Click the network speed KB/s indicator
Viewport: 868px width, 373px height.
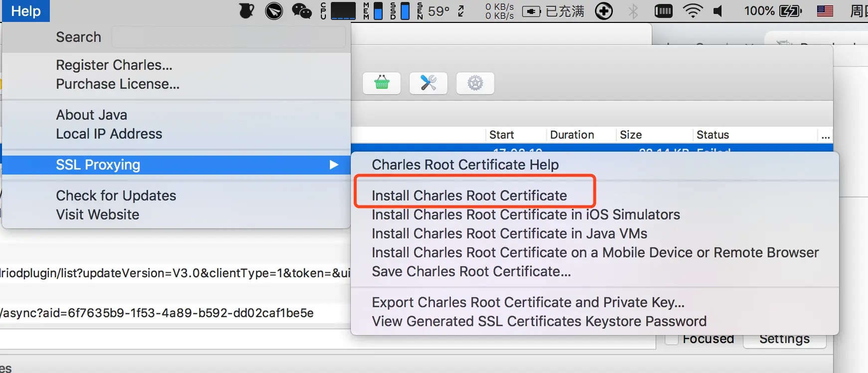pos(499,11)
